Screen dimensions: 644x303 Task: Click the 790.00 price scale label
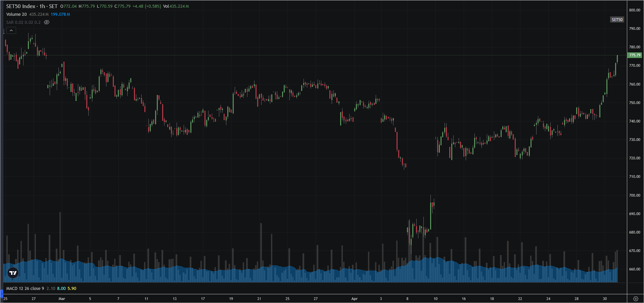click(635, 29)
